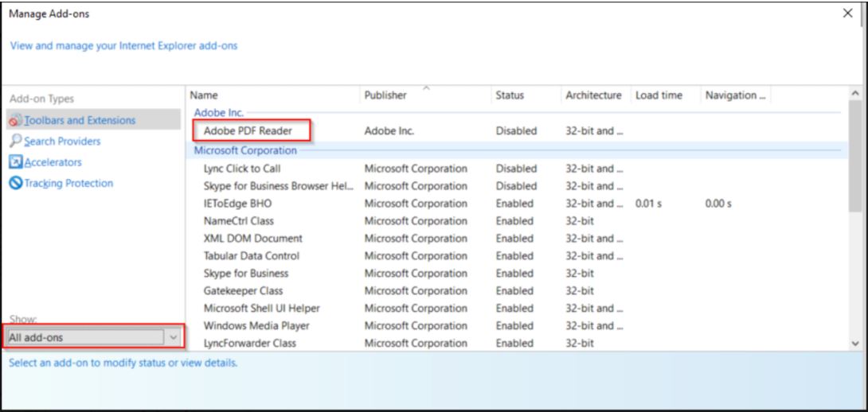Expand the All add-ons combo box arrow
Image resolution: width=868 pixels, height=412 pixels.
point(174,336)
